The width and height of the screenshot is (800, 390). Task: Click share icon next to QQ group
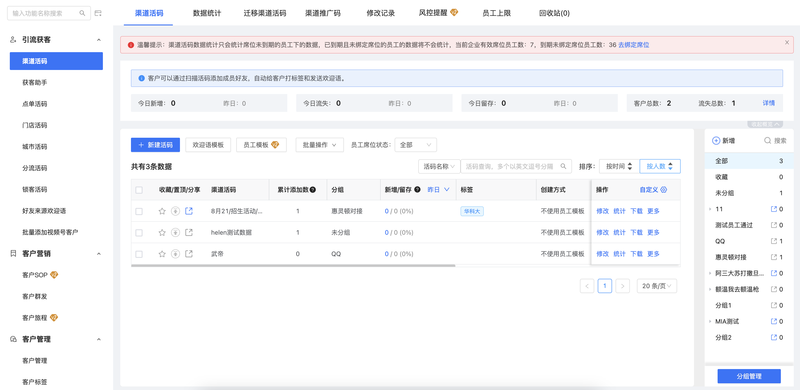point(774,241)
